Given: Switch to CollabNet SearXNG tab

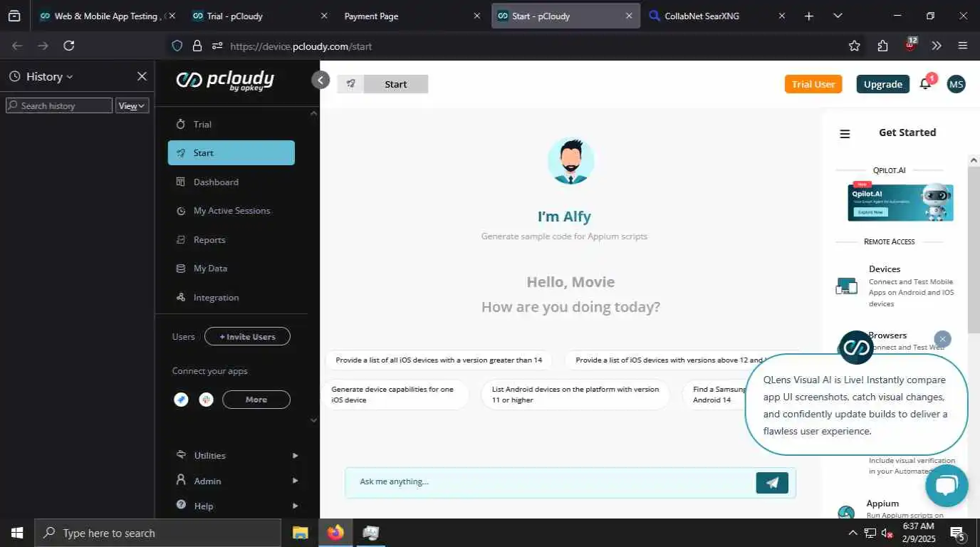Looking at the screenshot, I should tap(716, 16).
